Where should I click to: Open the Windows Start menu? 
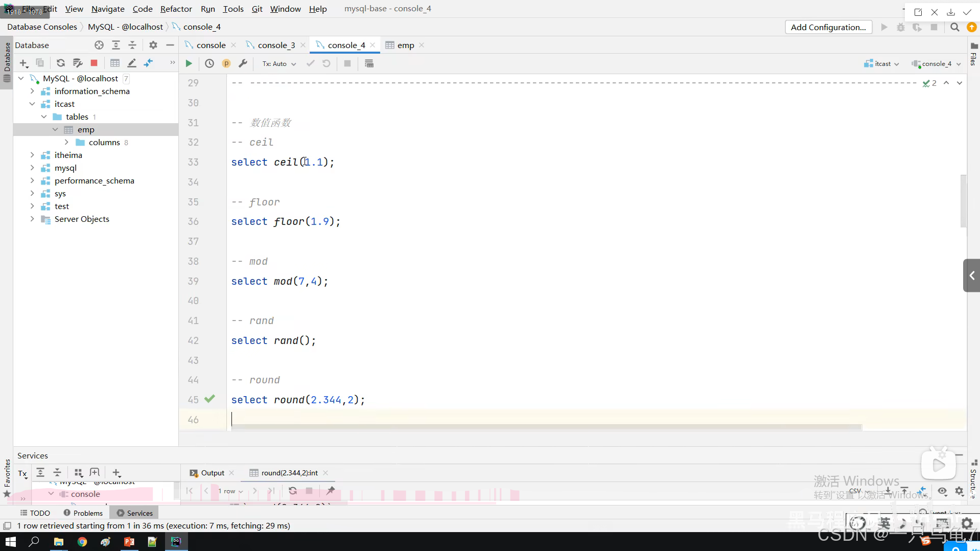[11, 541]
